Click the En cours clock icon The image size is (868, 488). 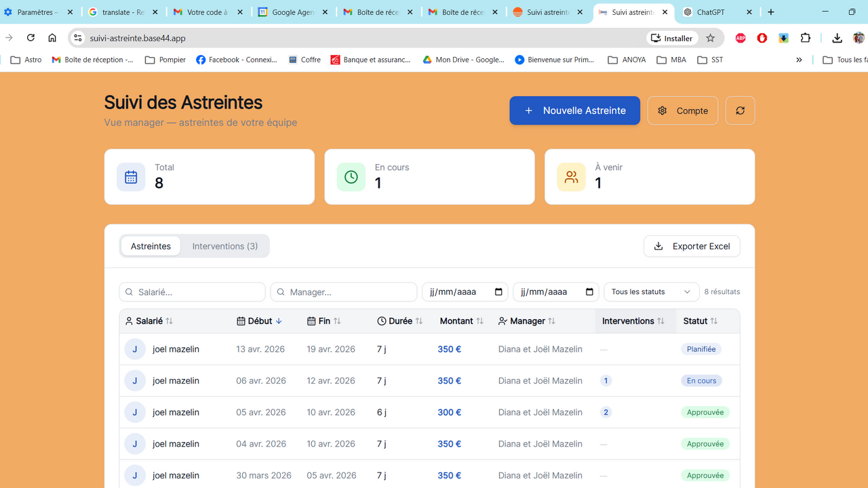[351, 177]
